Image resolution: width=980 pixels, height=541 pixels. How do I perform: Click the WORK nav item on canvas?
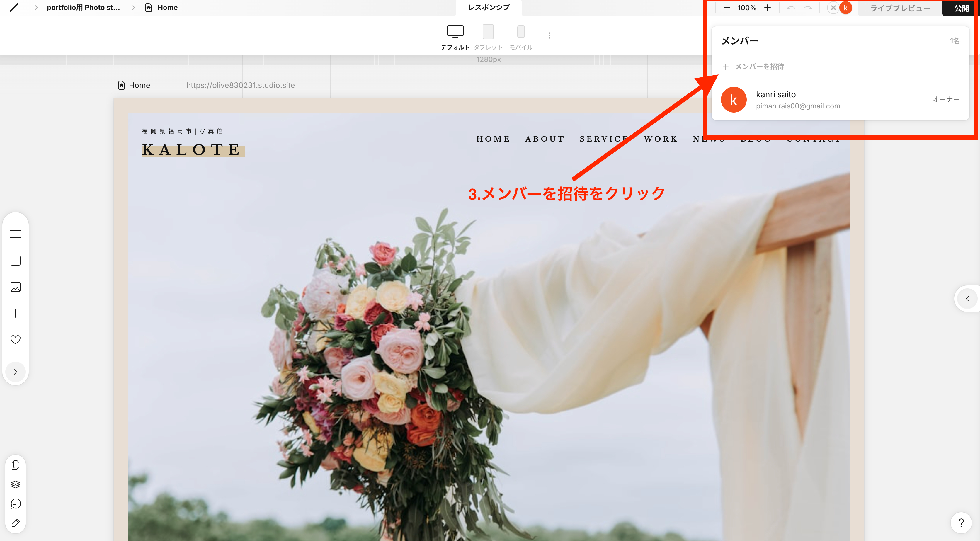[661, 139]
